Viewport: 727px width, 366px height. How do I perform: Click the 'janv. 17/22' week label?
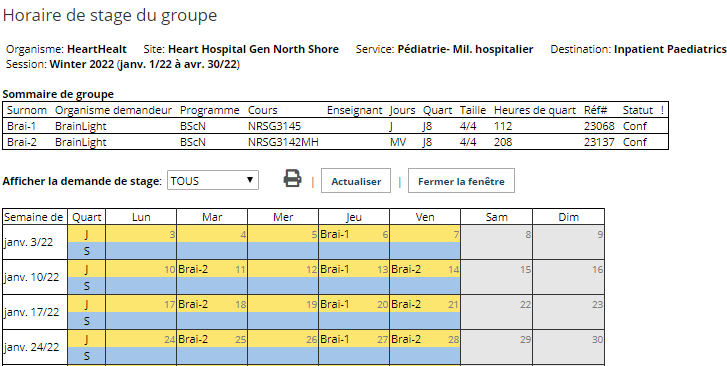pos(31,312)
